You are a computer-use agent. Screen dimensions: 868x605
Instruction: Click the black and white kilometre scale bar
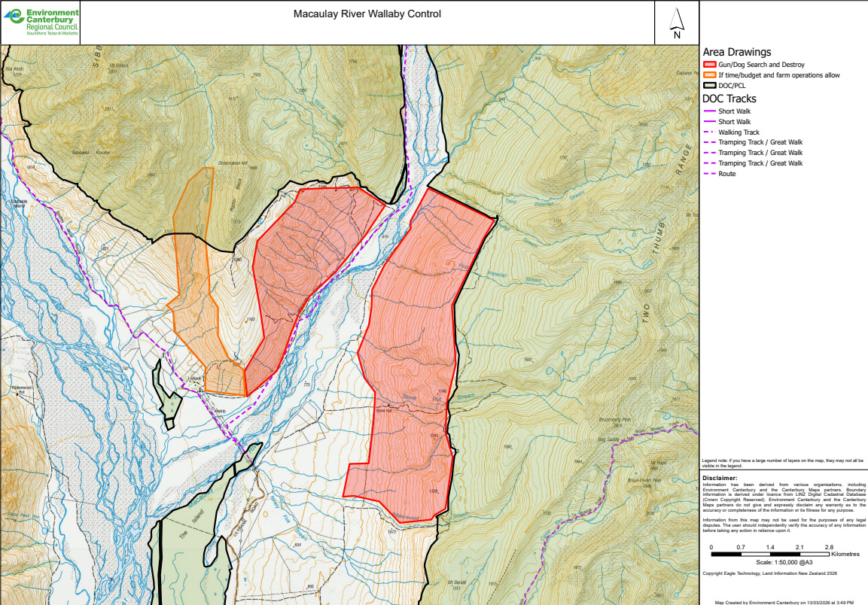click(769, 554)
